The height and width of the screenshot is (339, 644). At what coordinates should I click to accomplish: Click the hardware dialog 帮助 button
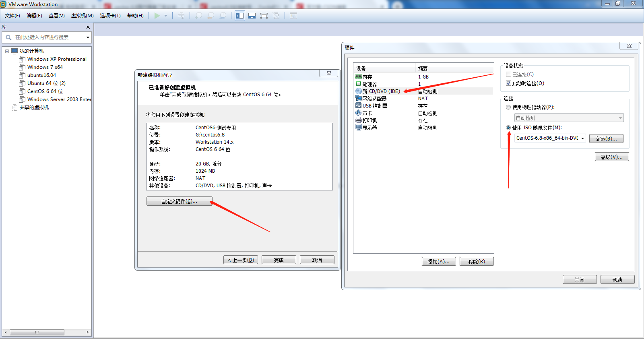coord(617,280)
